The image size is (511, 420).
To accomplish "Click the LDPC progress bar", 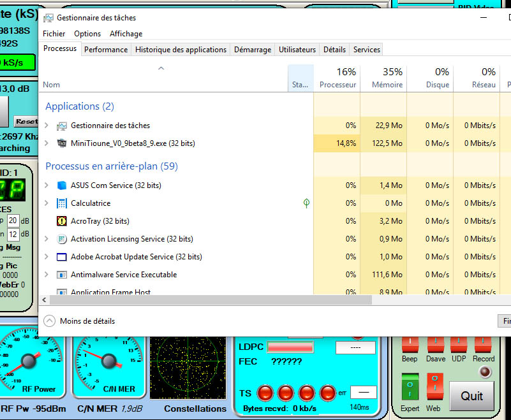I will pyautogui.click(x=290, y=347).
